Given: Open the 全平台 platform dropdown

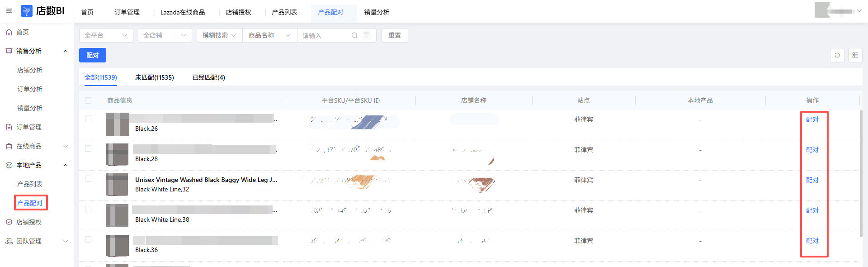Looking at the screenshot, I should pyautogui.click(x=106, y=35).
